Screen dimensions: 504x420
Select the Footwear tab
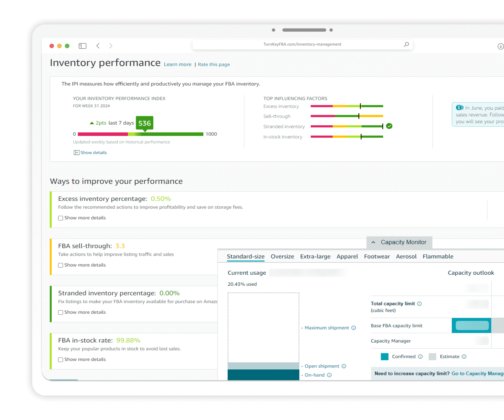377,256
